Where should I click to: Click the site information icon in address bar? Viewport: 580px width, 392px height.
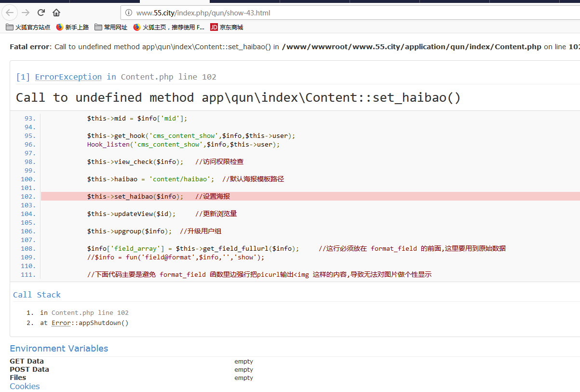(x=129, y=13)
